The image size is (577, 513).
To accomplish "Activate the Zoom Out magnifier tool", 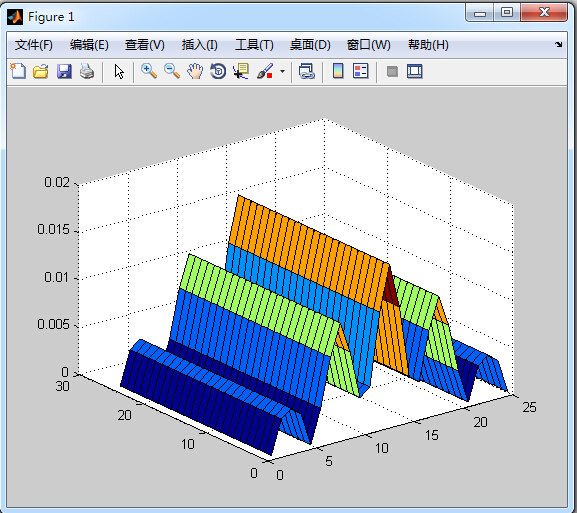I will tap(172, 71).
